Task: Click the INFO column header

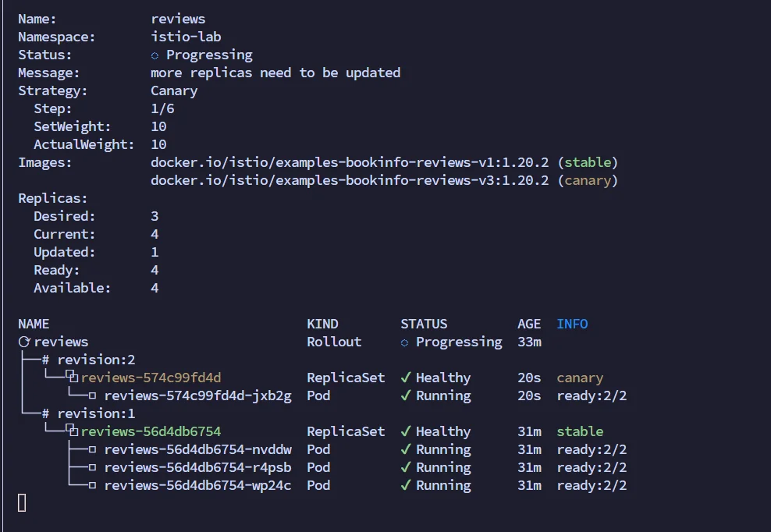Action: 572,324
